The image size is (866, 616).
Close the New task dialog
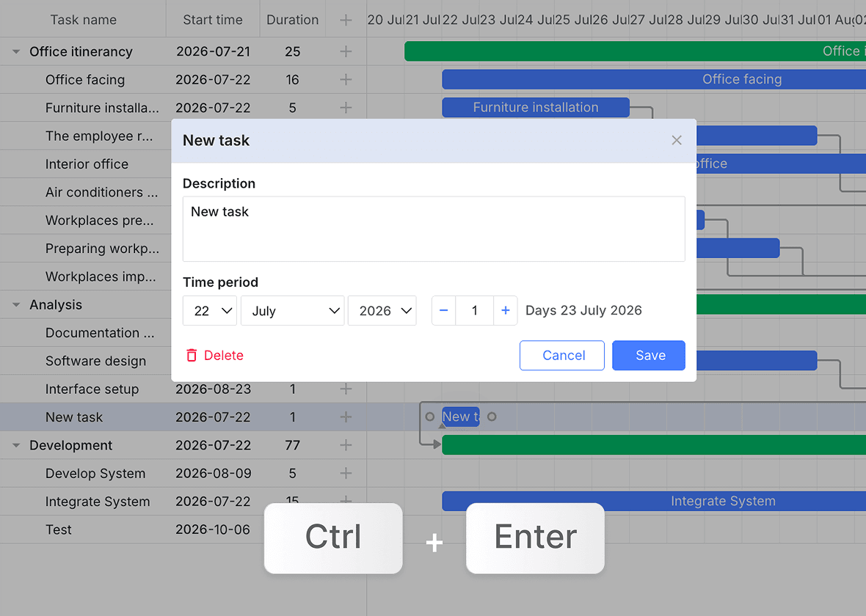677,140
